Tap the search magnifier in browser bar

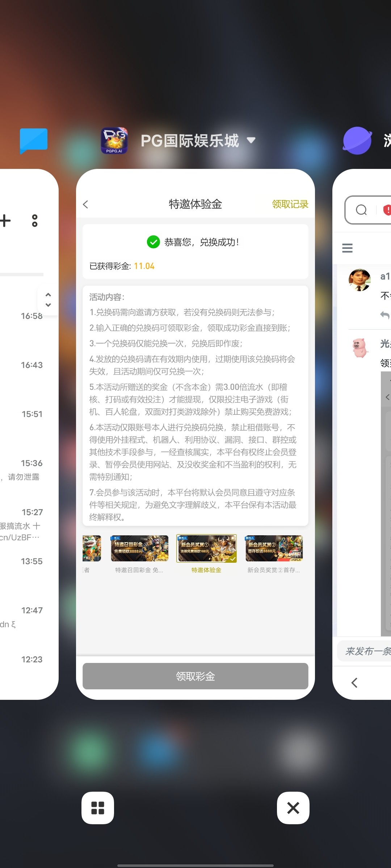[x=361, y=210]
